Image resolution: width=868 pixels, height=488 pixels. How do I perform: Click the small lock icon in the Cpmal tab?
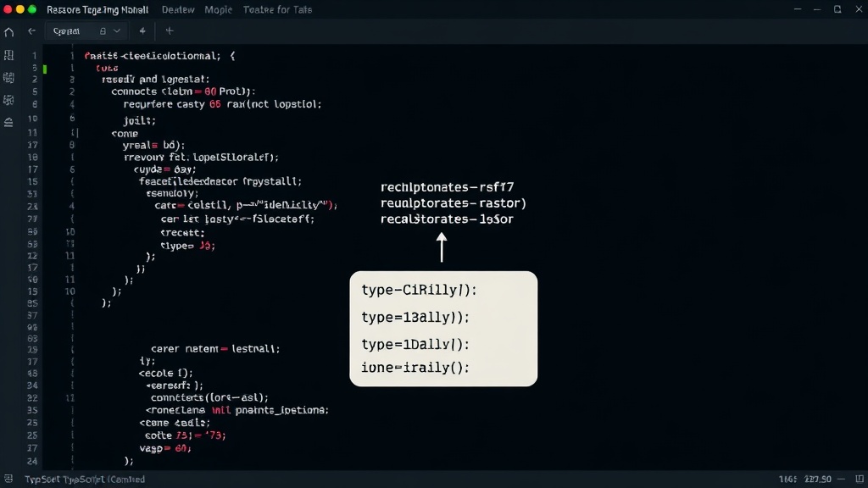click(x=103, y=31)
